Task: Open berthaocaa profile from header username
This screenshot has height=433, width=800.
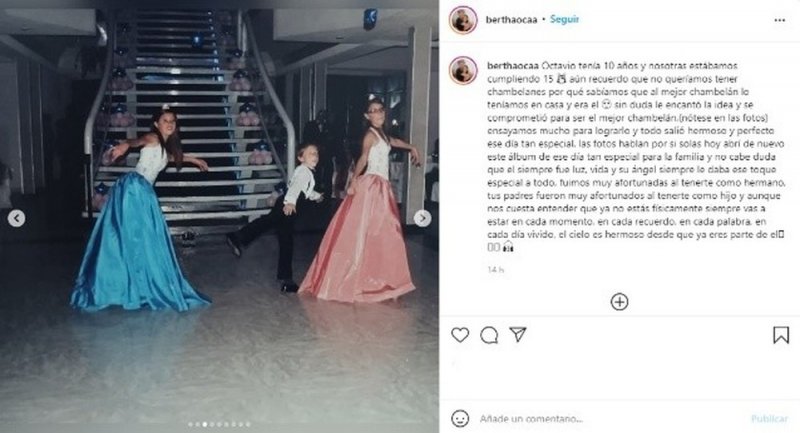Action: 511,20
